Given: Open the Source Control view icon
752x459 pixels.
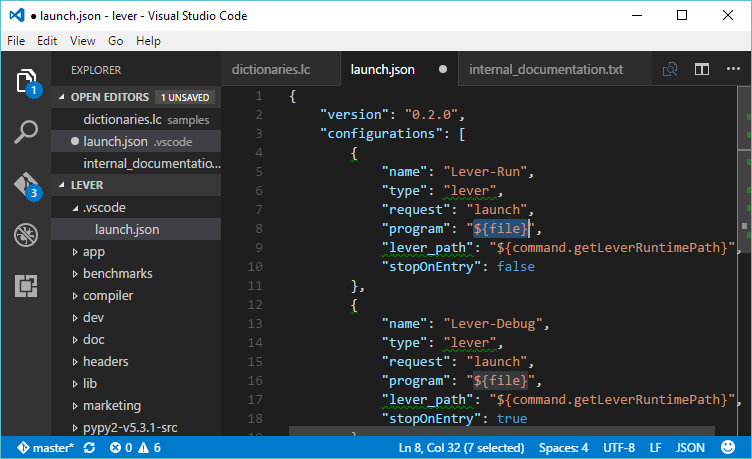Looking at the screenshot, I should point(26,184).
